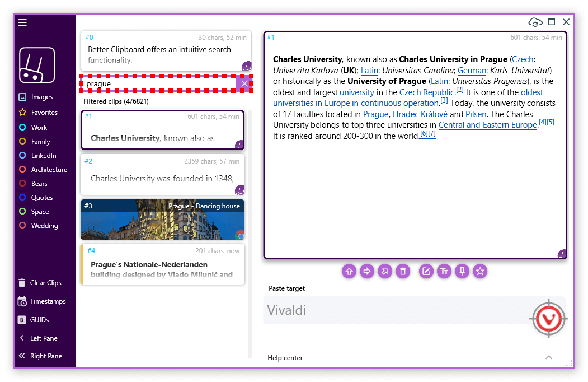Open 'Central and Eastern Europe' link
Viewport: 588px width, 382px height.
(488, 125)
